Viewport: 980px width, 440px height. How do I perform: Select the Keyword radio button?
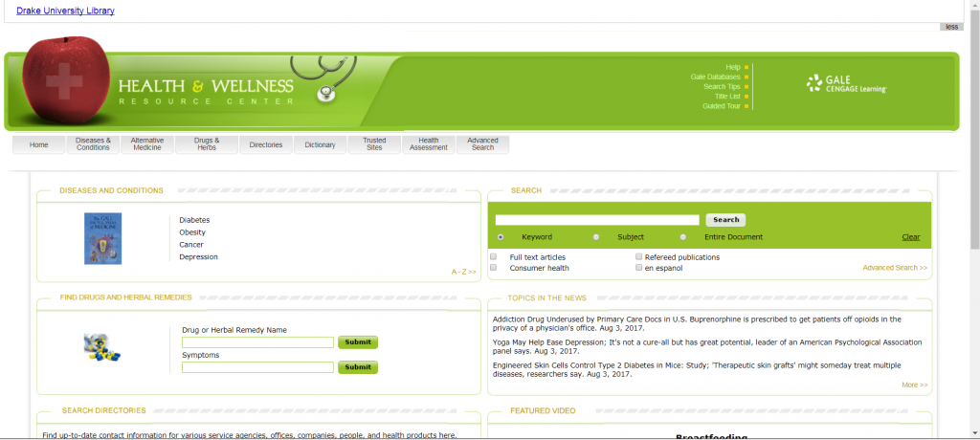pos(501,237)
